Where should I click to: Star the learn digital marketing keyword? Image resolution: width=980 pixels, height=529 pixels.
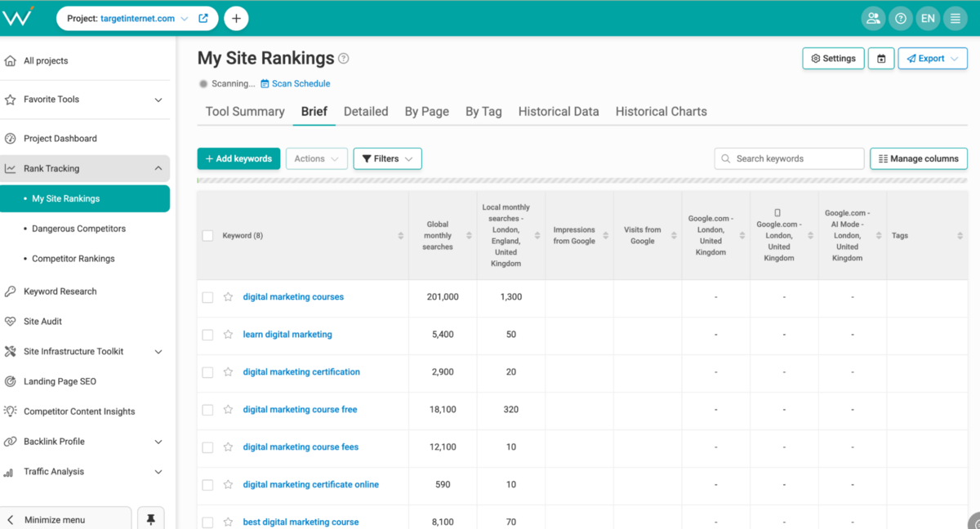pyautogui.click(x=228, y=335)
